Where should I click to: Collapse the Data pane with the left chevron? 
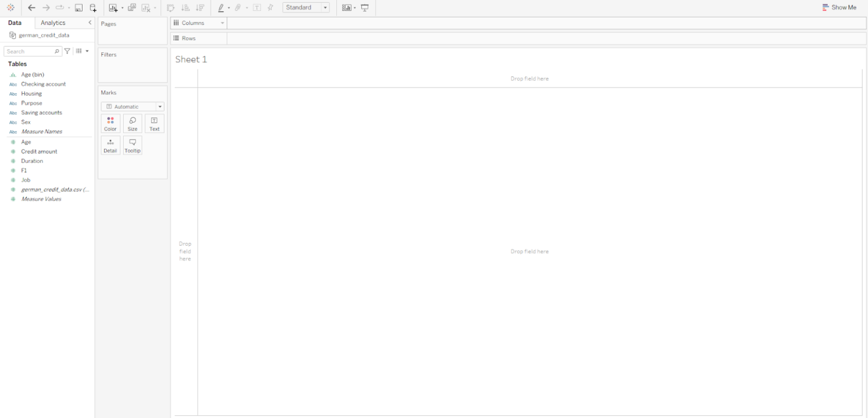(89, 23)
